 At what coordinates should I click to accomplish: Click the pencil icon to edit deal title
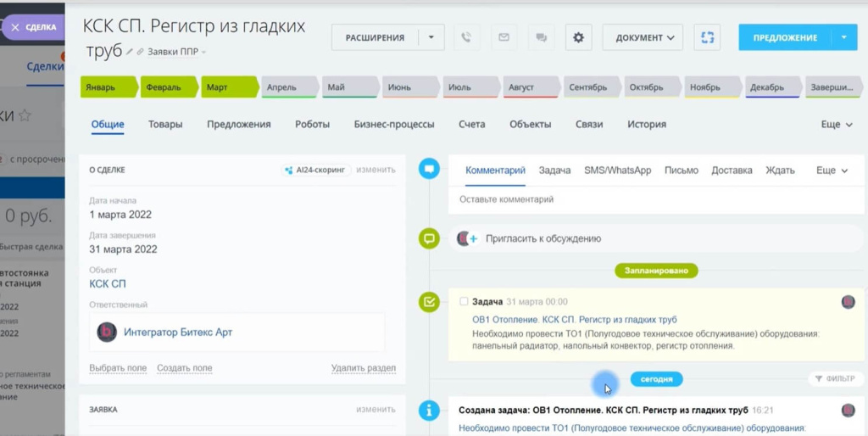point(130,52)
